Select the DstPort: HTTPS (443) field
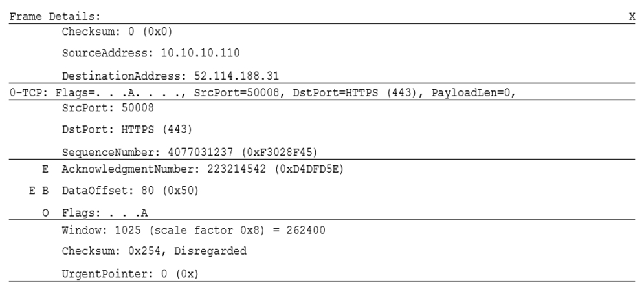 pos(127,129)
